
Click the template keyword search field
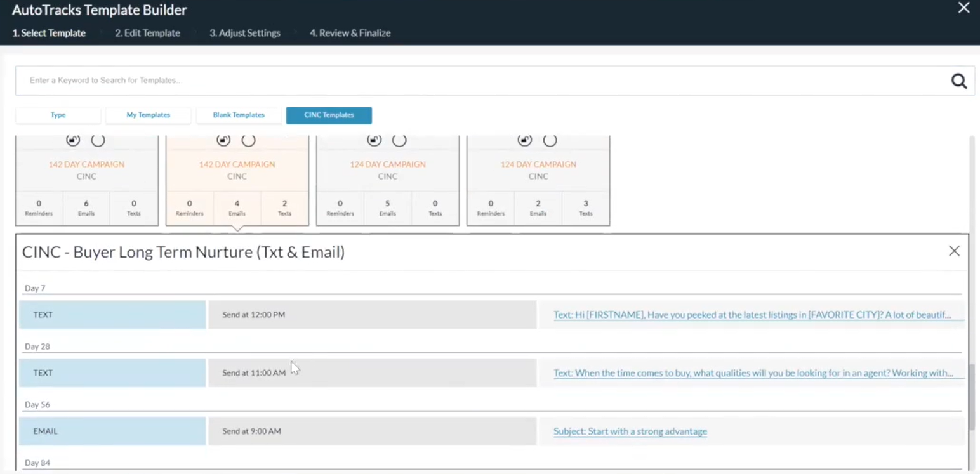coord(482,81)
